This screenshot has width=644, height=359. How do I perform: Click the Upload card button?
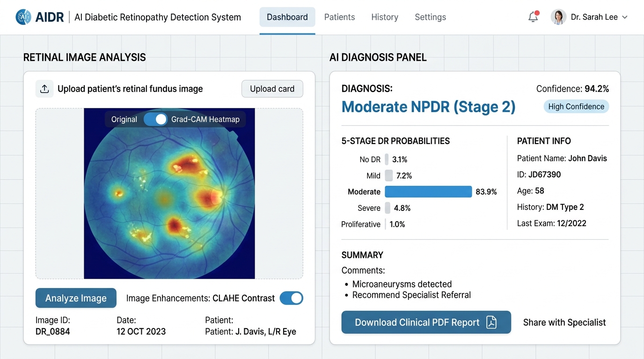point(272,89)
